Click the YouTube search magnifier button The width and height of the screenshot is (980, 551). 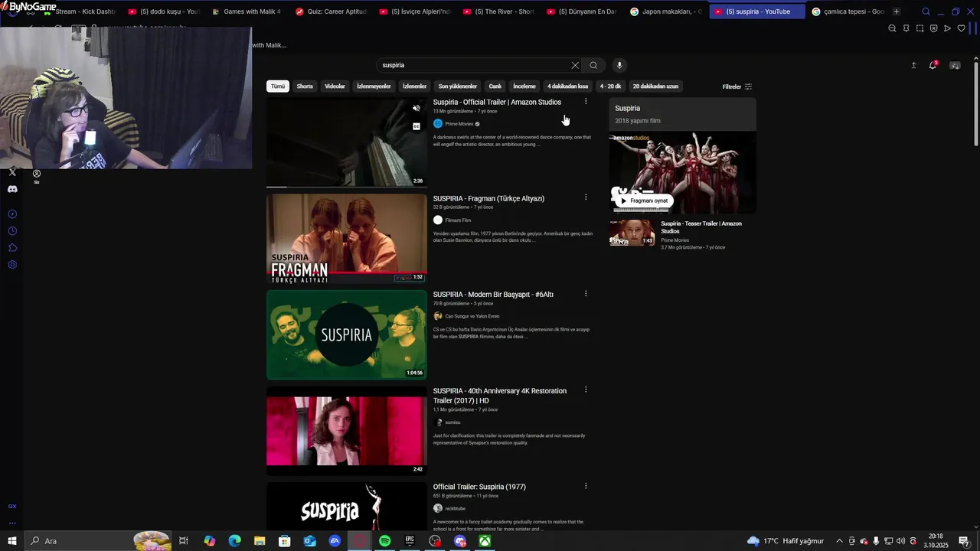point(593,65)
